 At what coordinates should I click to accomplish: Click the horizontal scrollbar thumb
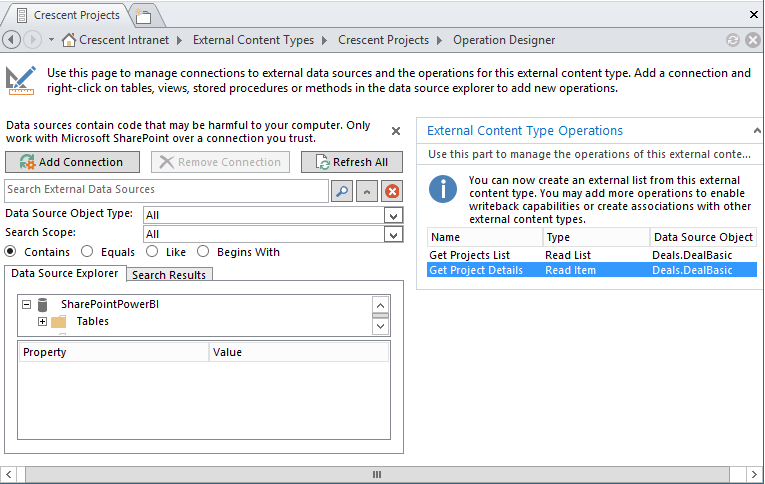(377, 474)
